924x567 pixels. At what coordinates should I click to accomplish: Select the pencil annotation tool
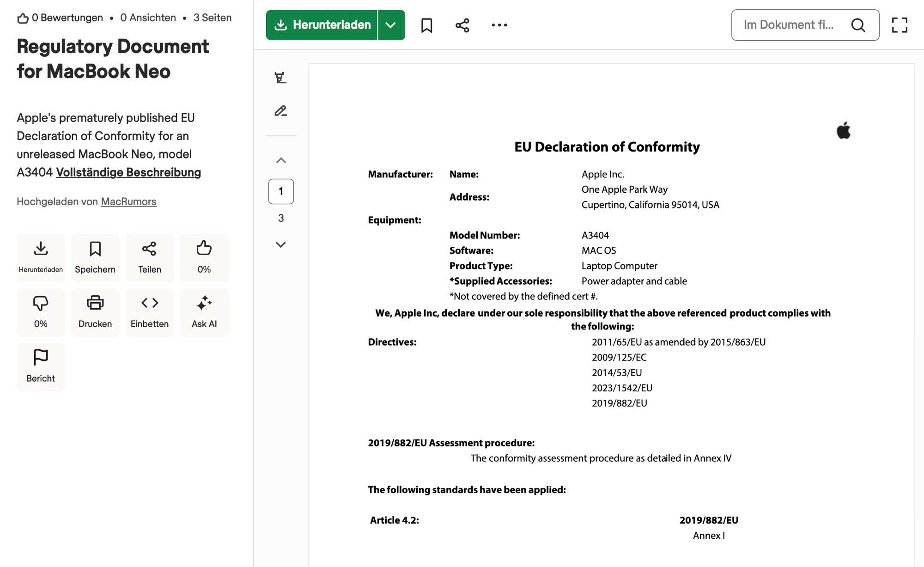(280, 111)
